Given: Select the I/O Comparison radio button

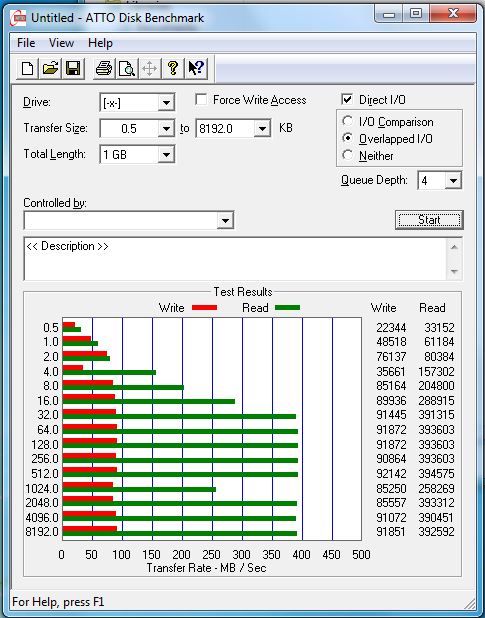Looking at the screenshot, I should click(347, 121).
